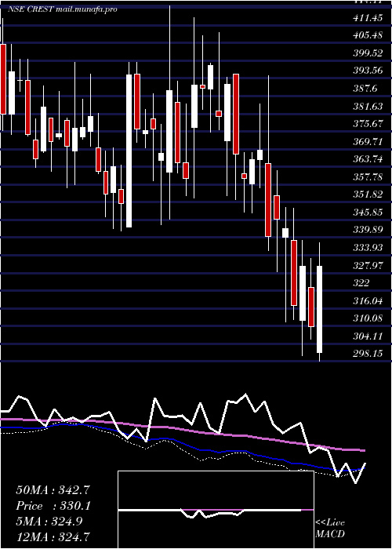Select the 327.97 price axis label
This screenshot has height=549, width=392.
368,265
